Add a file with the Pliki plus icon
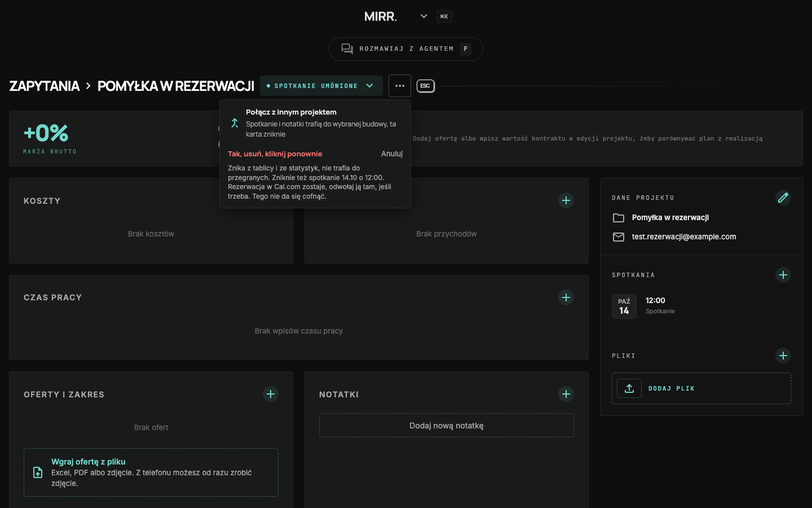Image resolution: width=812 pixels, height=508 pixels. tap(783, 356)
